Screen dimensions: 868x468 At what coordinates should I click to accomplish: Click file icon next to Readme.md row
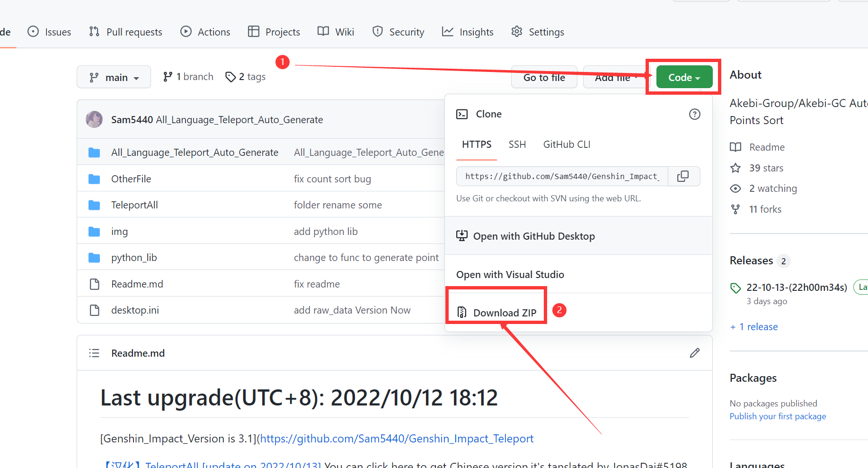point(95,284)
